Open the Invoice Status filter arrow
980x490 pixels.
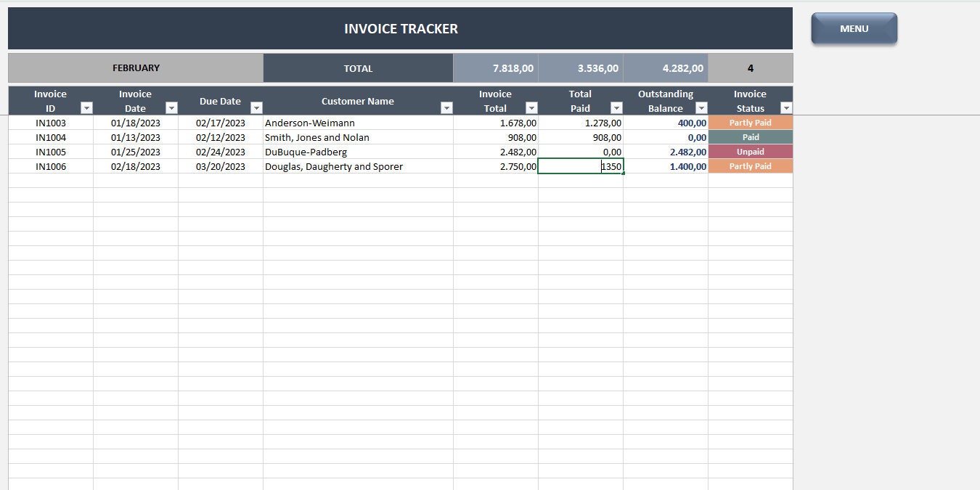(785, 107)
